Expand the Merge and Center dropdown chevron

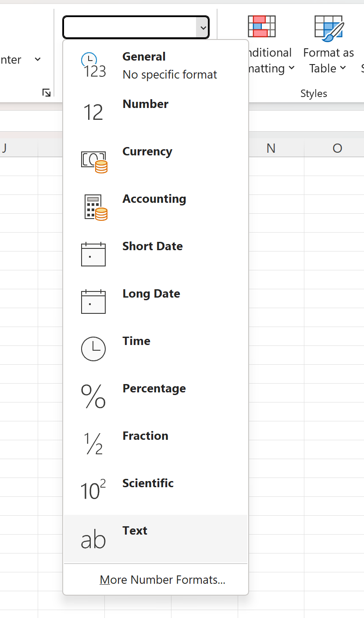38,59
